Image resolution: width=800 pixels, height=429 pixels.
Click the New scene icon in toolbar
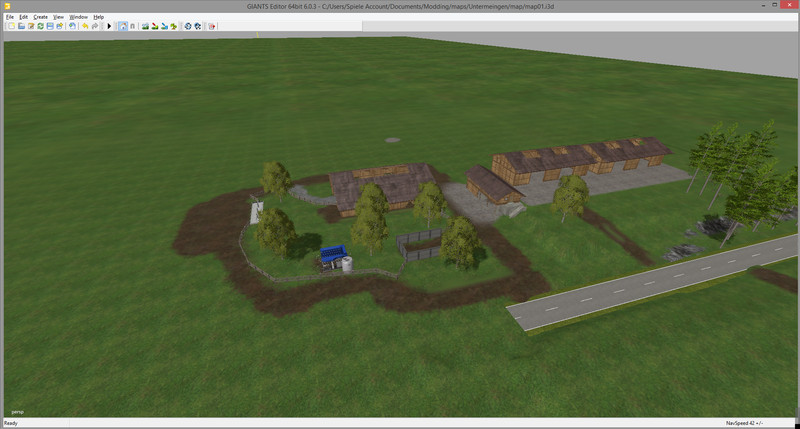(12, 26)
